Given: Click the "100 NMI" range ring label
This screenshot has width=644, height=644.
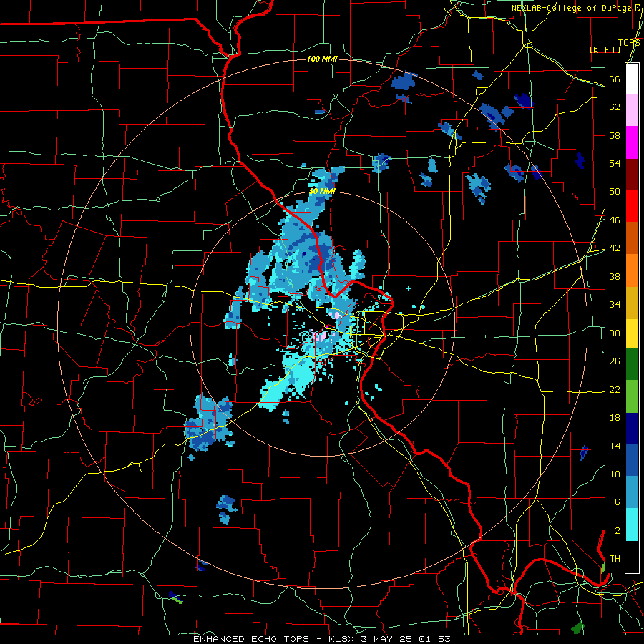Looking at the screenshot, I should pos(322,59).
